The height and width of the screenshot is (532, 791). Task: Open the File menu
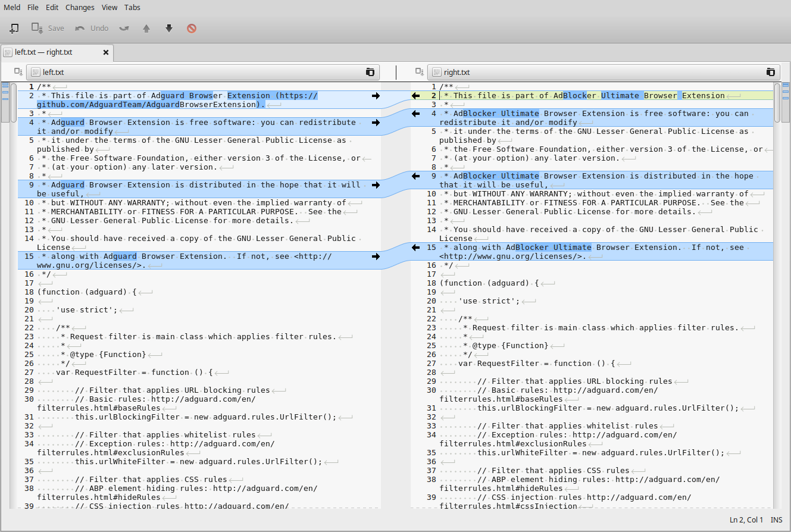click(33, 7)
